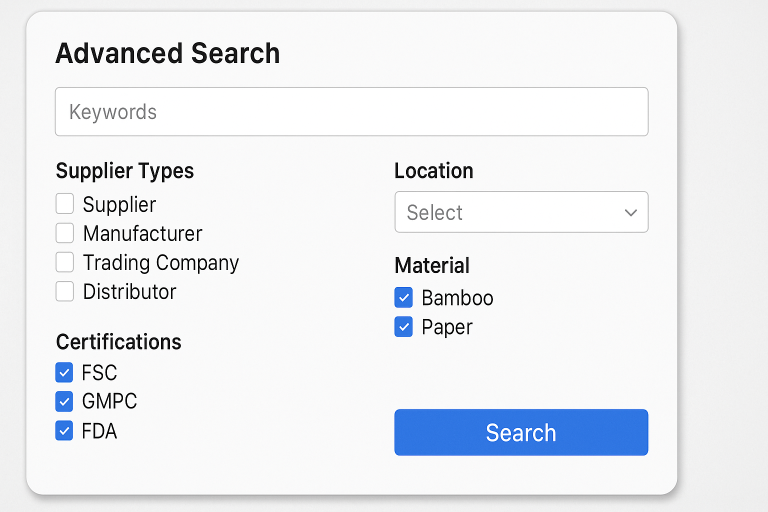Click the Location field label
This screenshot has width=768, height=512.
coord(434,171)
